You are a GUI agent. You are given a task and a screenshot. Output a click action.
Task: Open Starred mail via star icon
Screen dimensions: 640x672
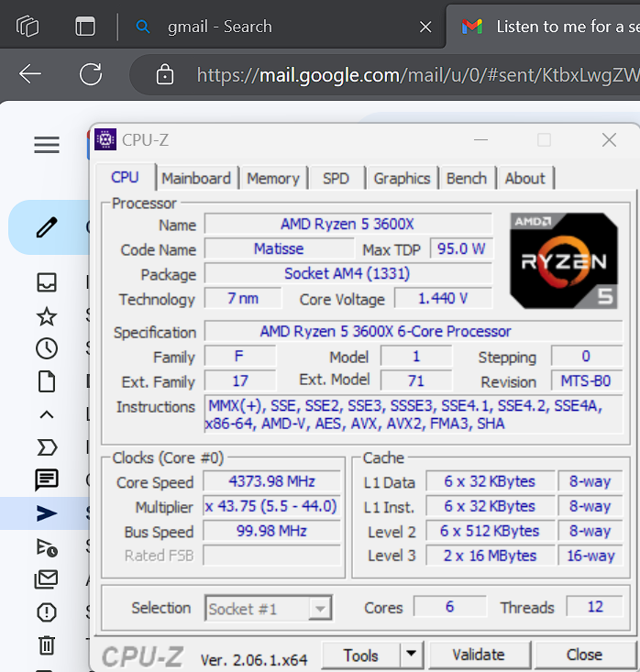point(47,316)
